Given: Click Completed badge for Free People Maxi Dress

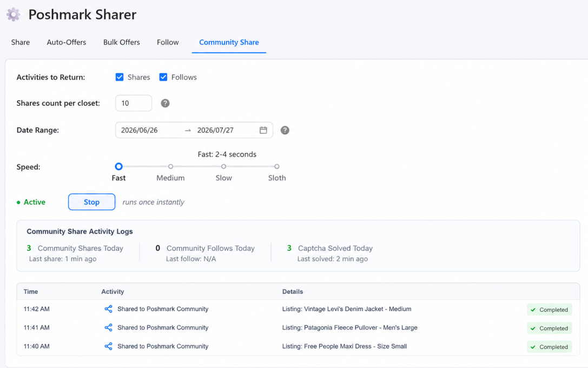Looking at the screenshot, I should [550, 347].
